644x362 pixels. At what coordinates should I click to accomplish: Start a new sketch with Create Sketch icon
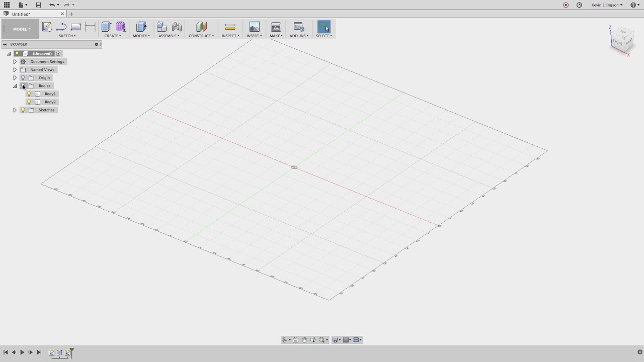point(47,27)
